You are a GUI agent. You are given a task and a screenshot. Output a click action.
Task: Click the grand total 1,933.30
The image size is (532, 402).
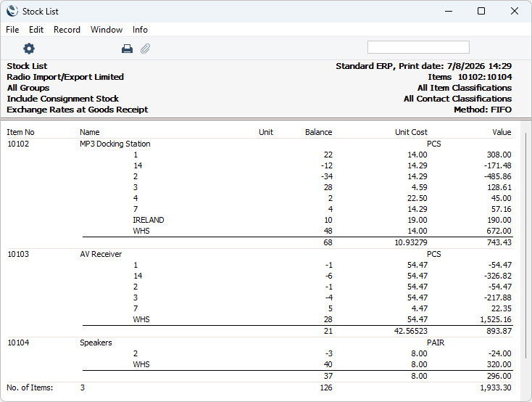496,387
